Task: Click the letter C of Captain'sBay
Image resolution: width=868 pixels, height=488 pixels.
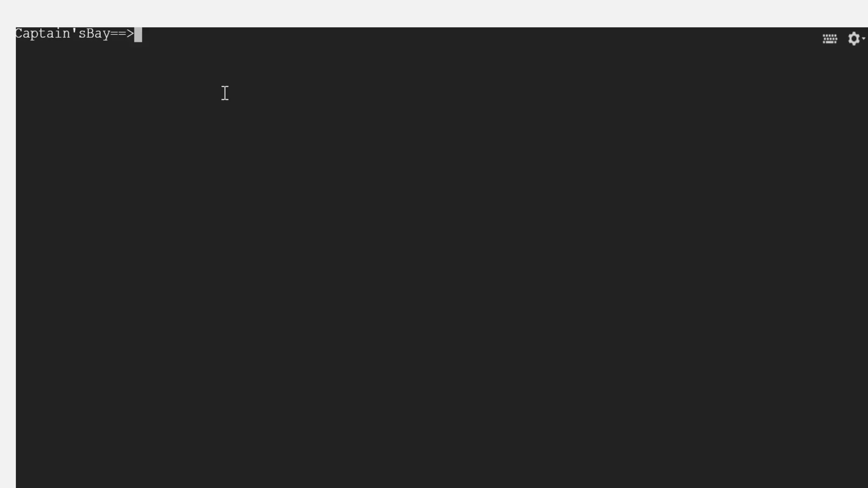Action: tap(19, 33)
